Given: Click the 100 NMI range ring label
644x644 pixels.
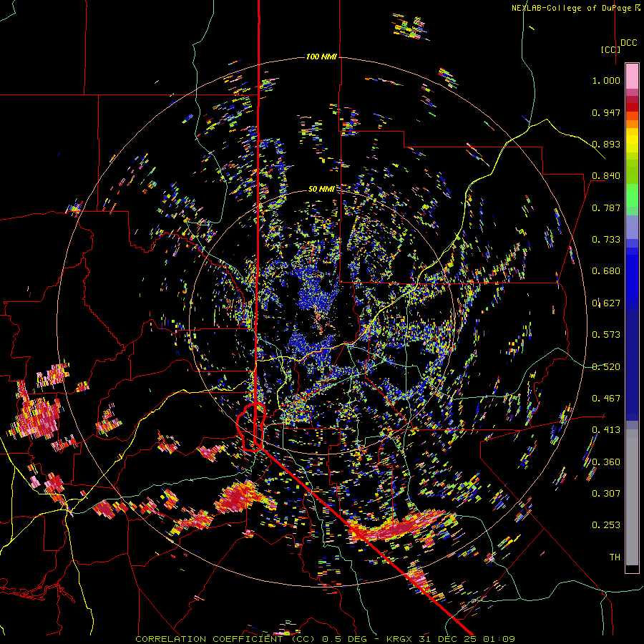Looking at the screenshot, I should pos(321,57).
